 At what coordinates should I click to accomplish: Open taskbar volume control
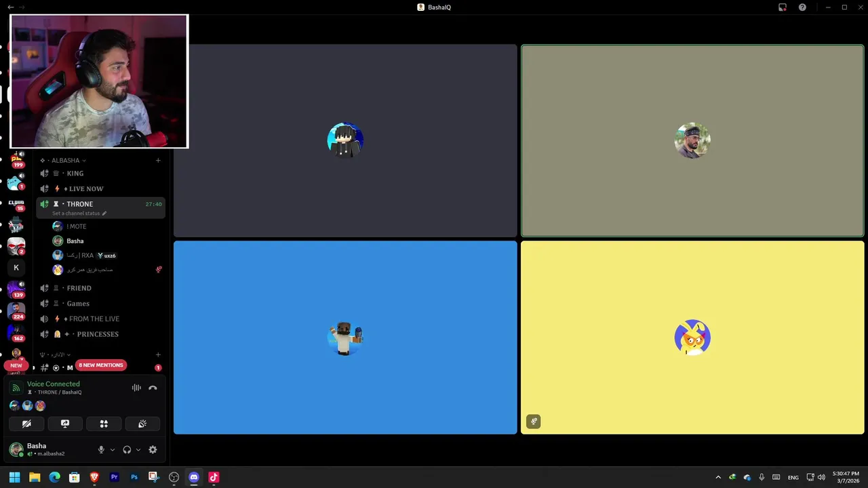point(821,477)
